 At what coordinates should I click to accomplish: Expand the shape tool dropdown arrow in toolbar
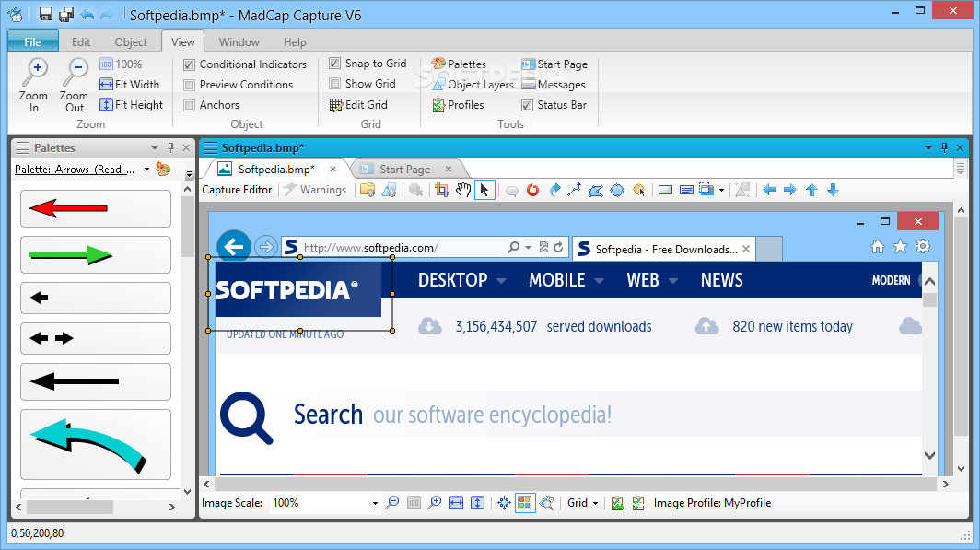(x=722, y=190)
